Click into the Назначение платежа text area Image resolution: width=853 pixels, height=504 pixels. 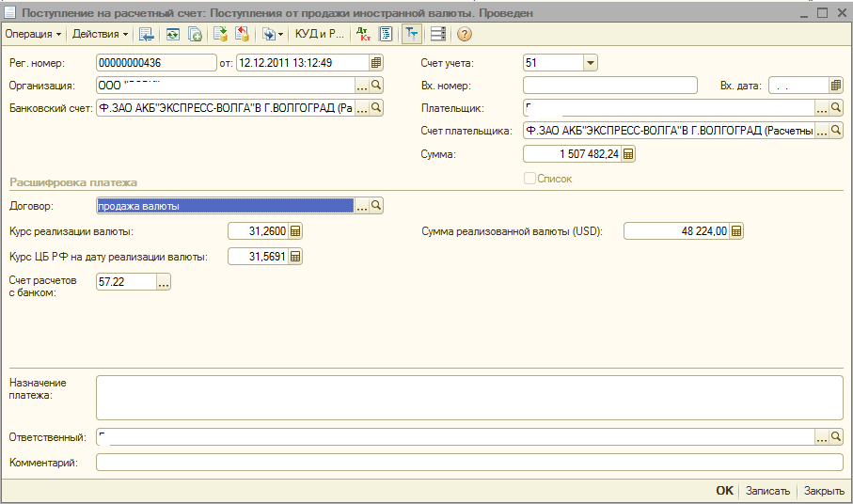point(469,398)
